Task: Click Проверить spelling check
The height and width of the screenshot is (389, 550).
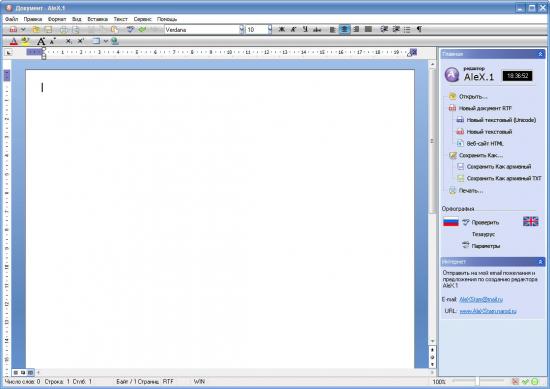Action: click(485, 222)
